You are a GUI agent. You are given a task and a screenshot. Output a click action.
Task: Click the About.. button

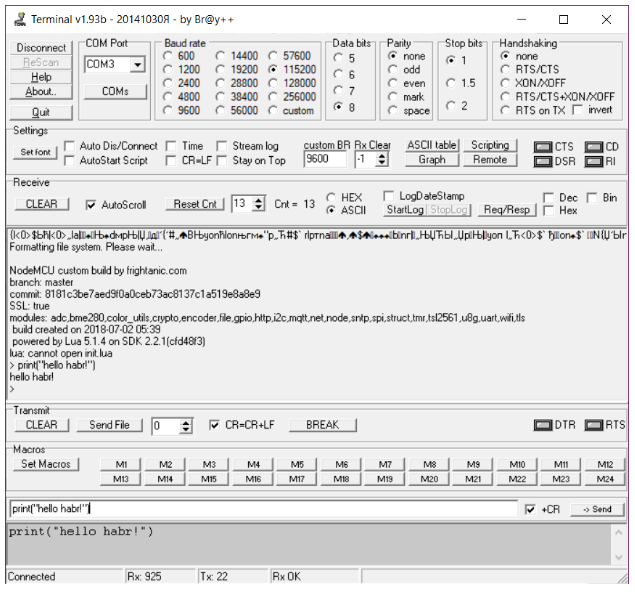41,92
